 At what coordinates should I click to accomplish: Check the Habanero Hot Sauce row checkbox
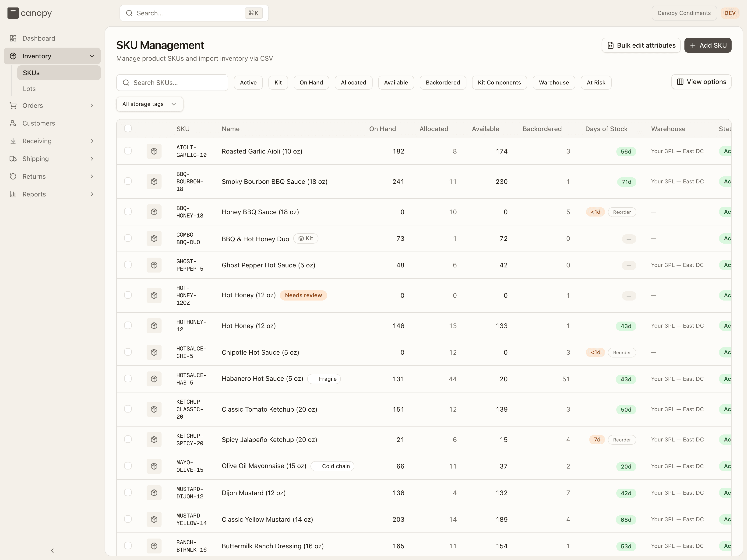coord(128,378)
